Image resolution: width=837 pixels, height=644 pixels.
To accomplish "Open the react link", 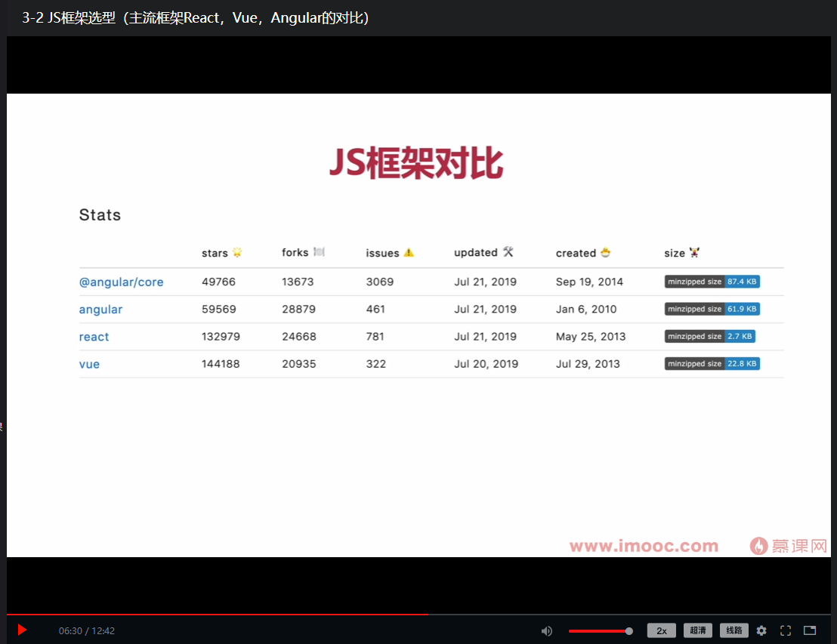I will pyautogui.click(x=94, y=337).
